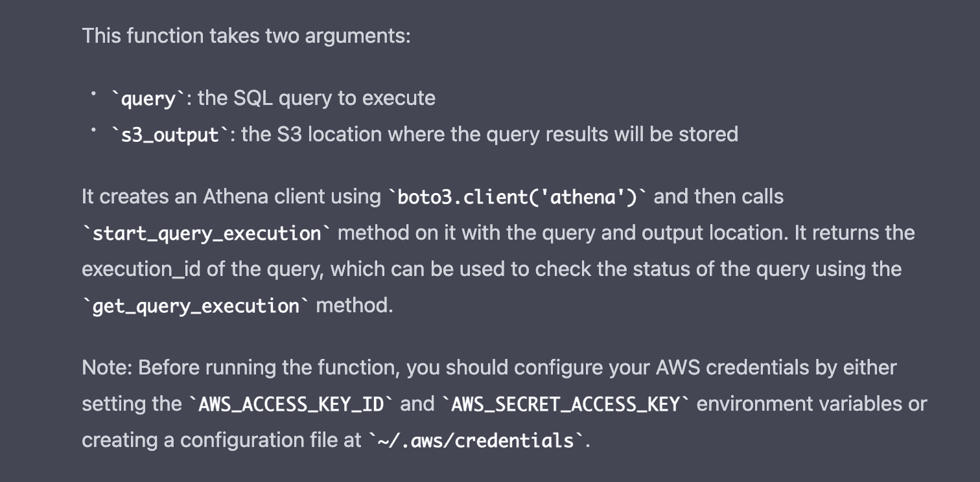Click the start_query_execution code term

(x=207, y=233)
